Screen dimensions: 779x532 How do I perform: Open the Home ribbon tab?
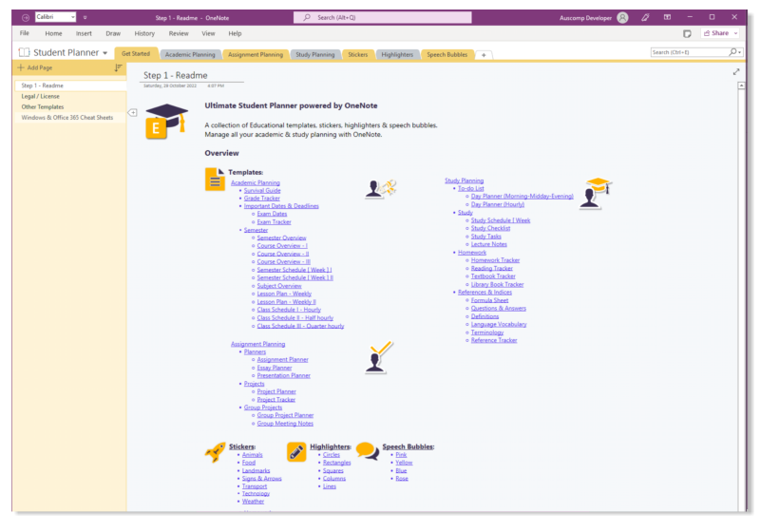(53, 33)
